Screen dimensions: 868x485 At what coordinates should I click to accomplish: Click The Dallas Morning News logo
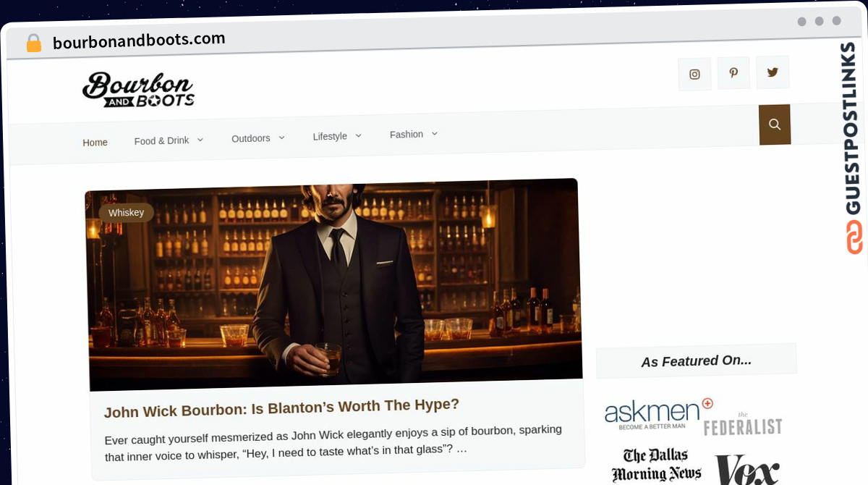click(657, 465)
